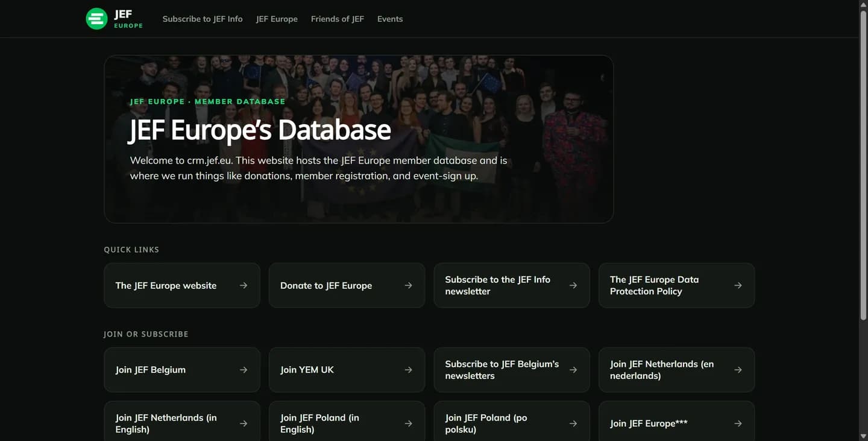
Task: Open Subscribe to the JEF Info newsletter card
Action: (x=512, y=285)
